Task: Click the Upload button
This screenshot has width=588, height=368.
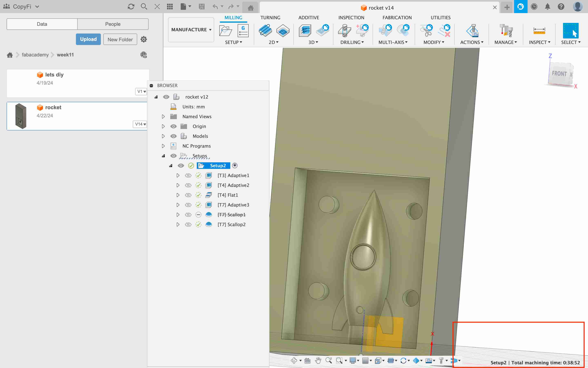Action: tap(88, 39)
